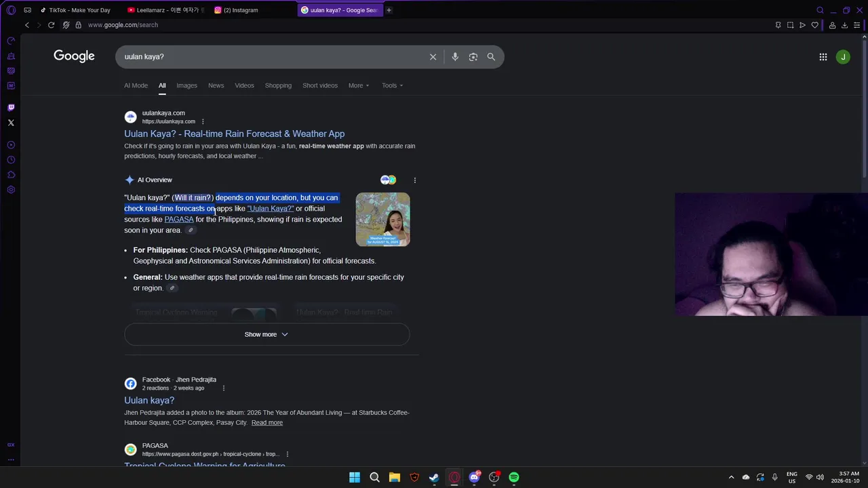Open options dots beside uulankaya.com result
868x488 pixels.
(x=203, y=122)
